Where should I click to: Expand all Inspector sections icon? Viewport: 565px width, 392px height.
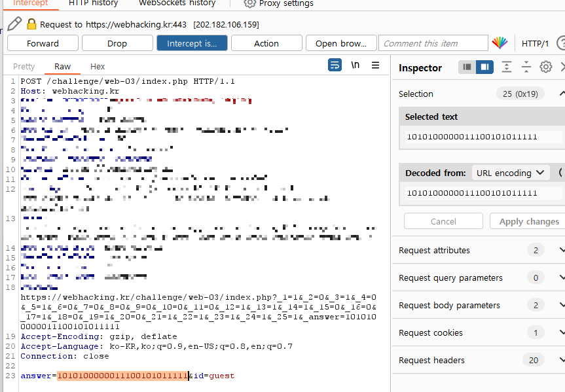tap(507, 67)
